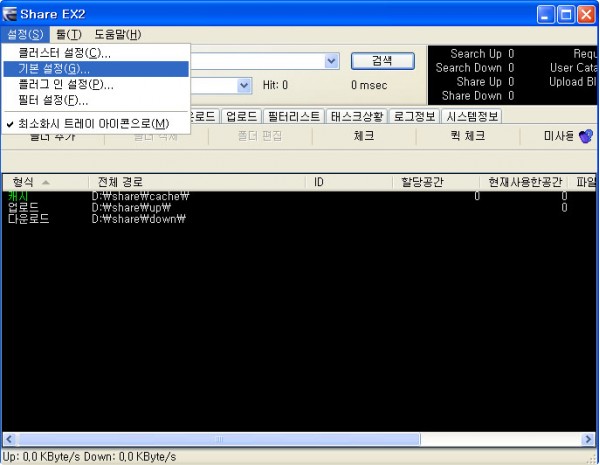Screen dimensions: 600x465
Task: Click the D:₩share₩cache₩ path
Action: (x=140, y=196)
